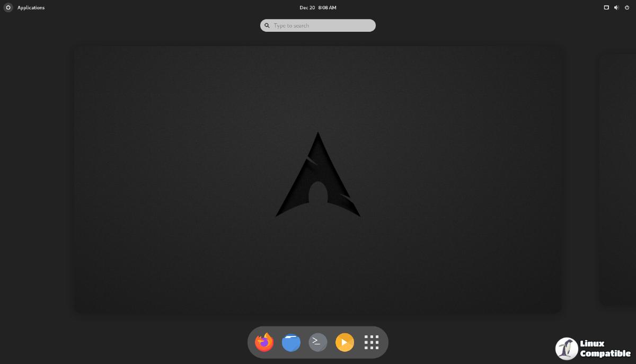Open the Applications menu
Screen dimensions: 636x364
click(31, 7)
